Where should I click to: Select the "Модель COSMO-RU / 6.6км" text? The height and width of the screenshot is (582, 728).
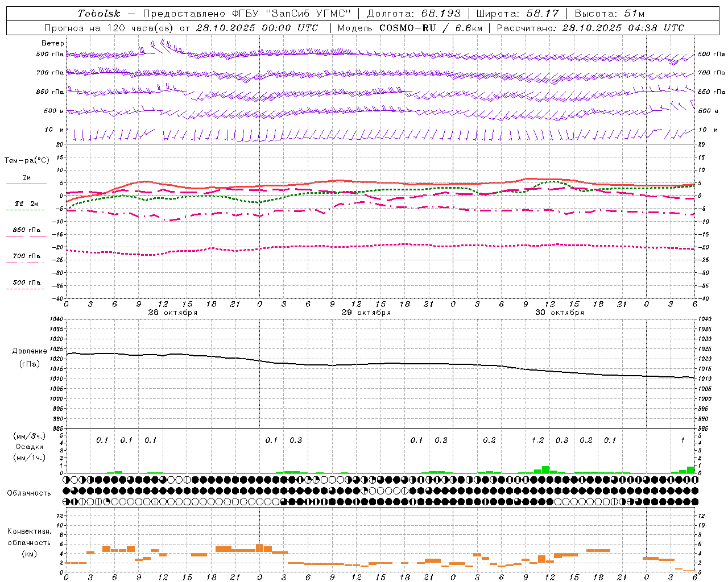[x=409, y=28]
